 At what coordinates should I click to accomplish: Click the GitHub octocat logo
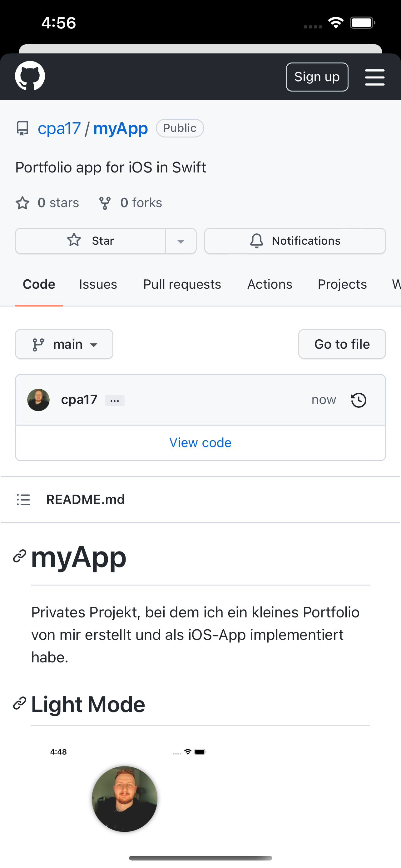click(x=30, y=76)
